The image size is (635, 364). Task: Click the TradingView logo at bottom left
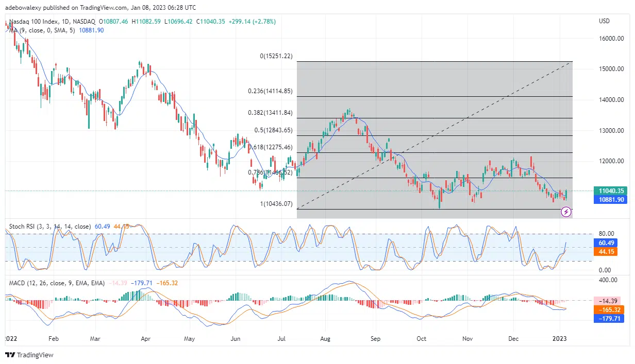click(29, 355)
